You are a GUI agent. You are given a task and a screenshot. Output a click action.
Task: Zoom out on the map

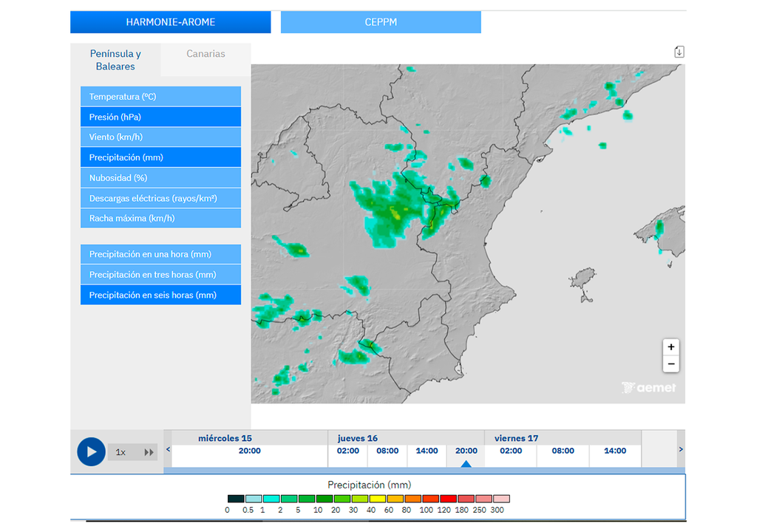[x=671, y=364]
